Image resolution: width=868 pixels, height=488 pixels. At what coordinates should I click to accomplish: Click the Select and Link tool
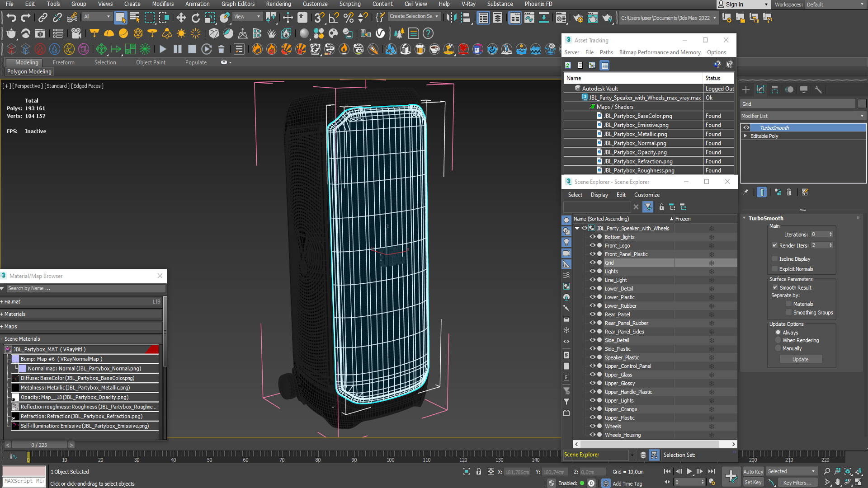click(x=42, y=18)
